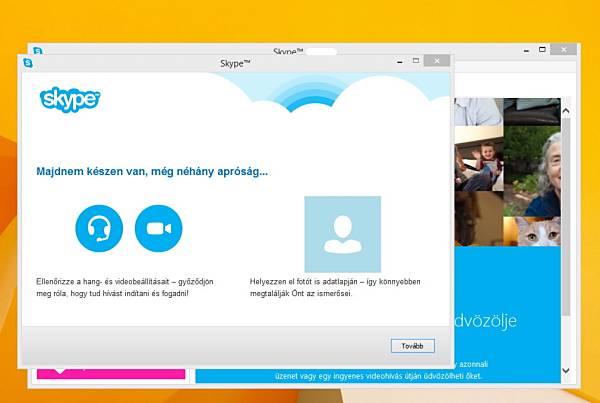Viewport: 600px width, 403px height.
Task: Click the video camera settings icon
Action: pos(159,228)
